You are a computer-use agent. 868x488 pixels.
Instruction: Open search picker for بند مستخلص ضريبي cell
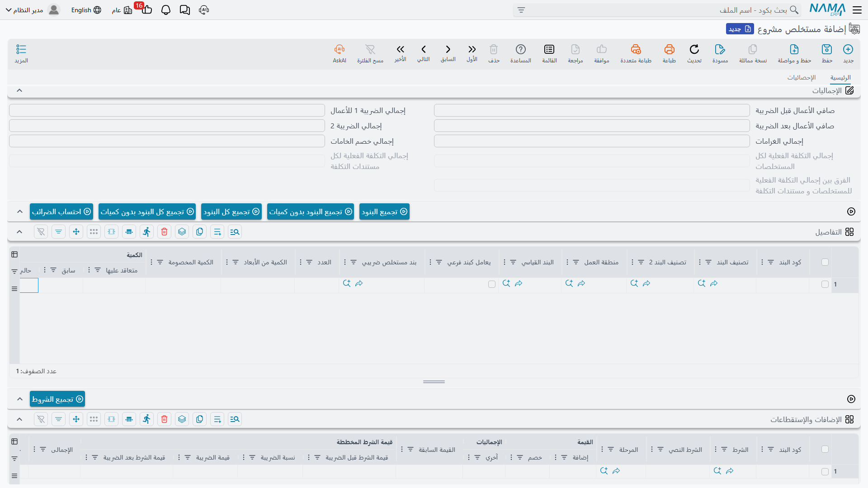347,283
